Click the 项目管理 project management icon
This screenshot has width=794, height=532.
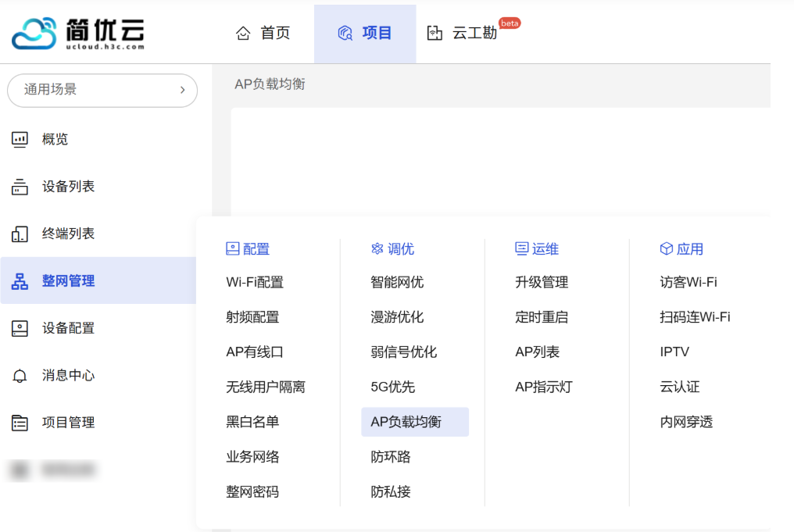(20, 423)
